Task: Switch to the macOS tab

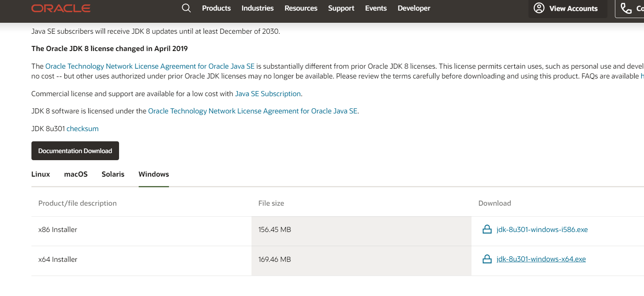Action: coord(76,174)
